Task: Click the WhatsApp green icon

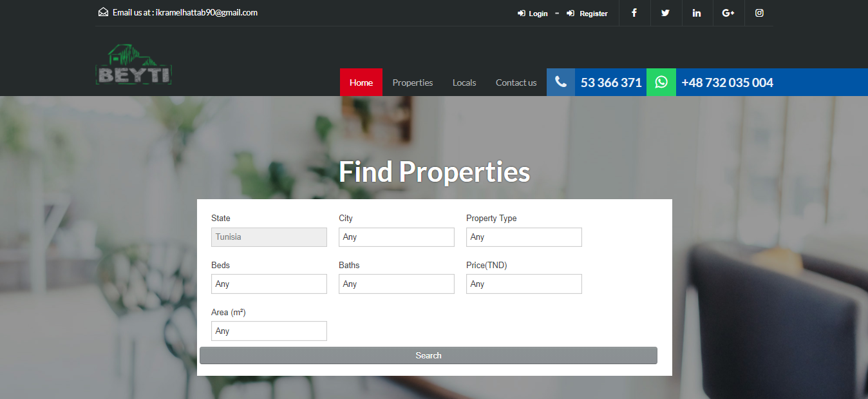Action: [661, 83]
